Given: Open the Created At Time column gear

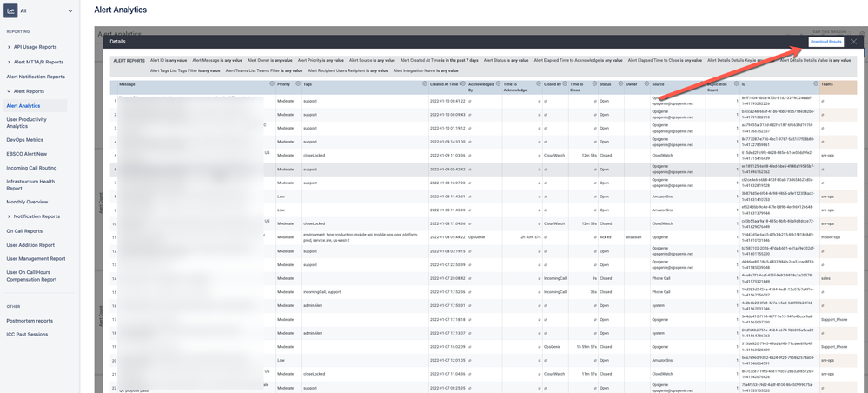Looking at the screenshot, I should pyautogui.click(x=462, y=83).
